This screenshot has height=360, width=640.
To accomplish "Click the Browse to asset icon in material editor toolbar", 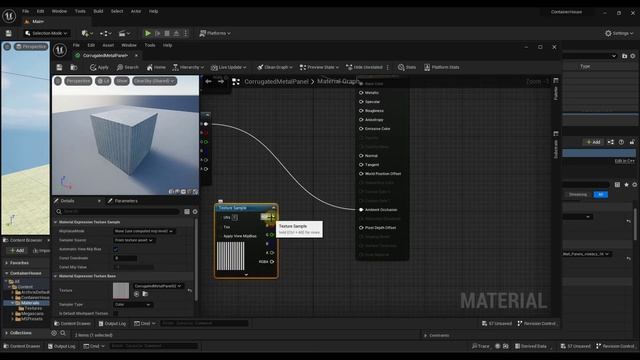I will [74, 67].
